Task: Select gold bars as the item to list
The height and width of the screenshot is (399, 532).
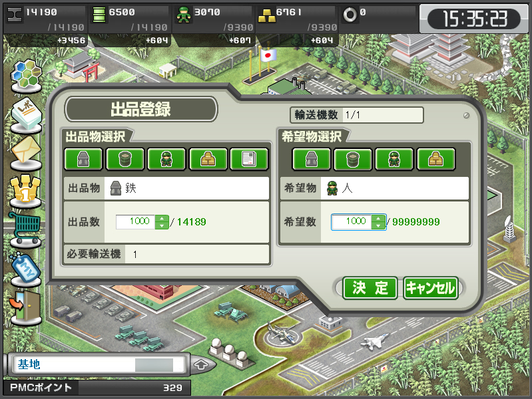Action: click(208, 159)
